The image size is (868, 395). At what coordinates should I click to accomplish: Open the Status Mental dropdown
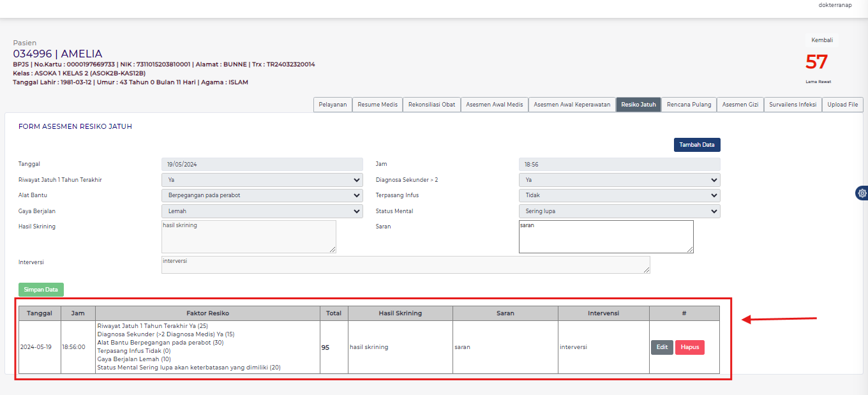(x=619, y=211)
